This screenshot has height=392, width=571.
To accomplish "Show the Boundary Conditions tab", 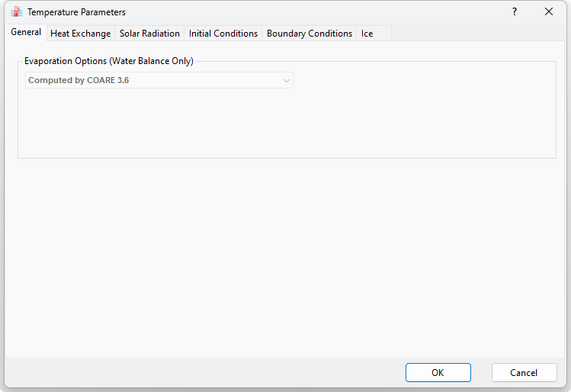I will click(310, 34).
